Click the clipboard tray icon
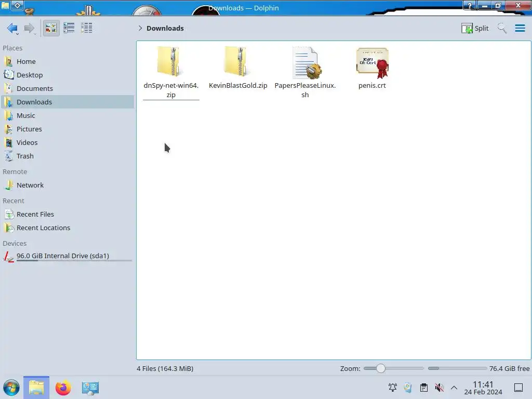The width and height of the screenshot is (532, 399). click(x=424, y=388)
